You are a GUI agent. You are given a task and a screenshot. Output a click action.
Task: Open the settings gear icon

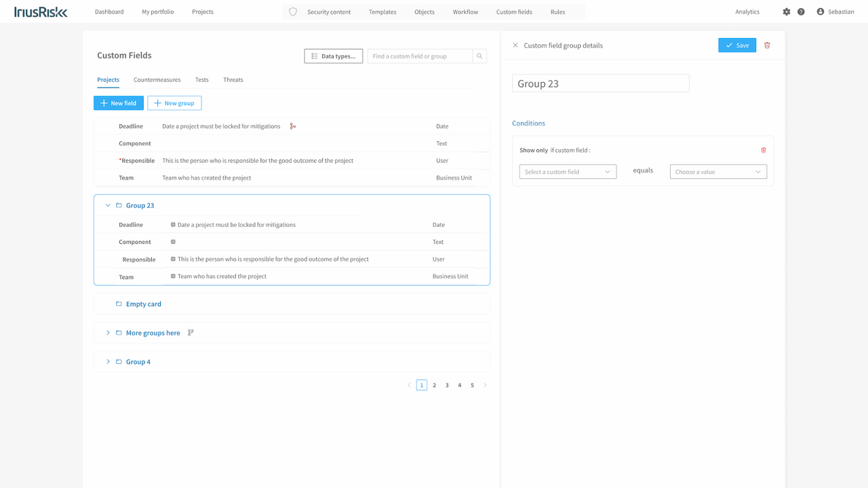click(787, 12)
